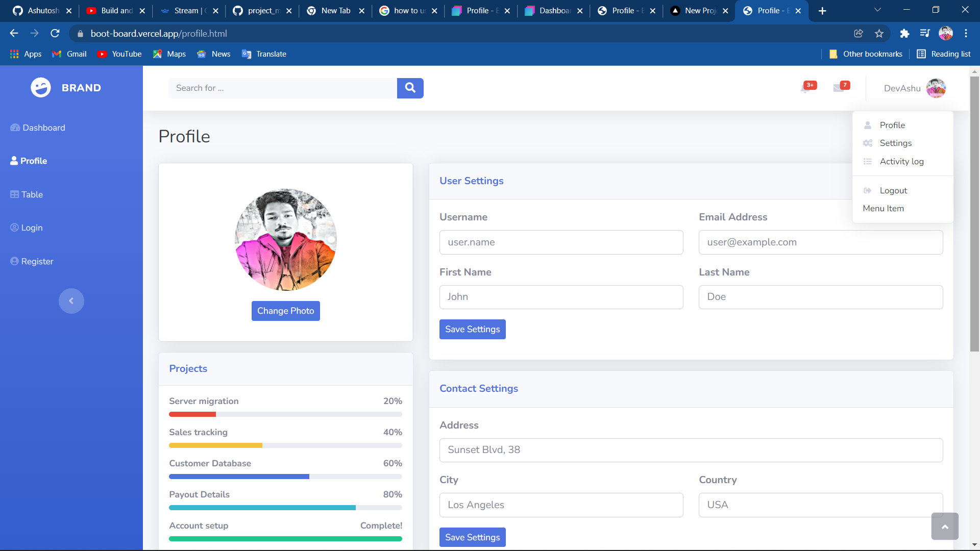
Task: Click the Server migration progress bar
Action: click(x=285, y=415)
